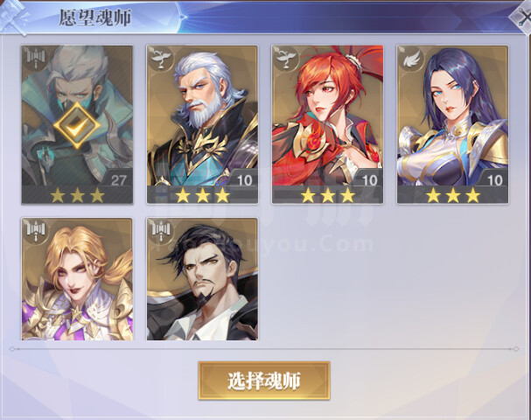Select the red-haired woman soul master card
This screenshot has height=420, width=531.
[x=327, y=124]
